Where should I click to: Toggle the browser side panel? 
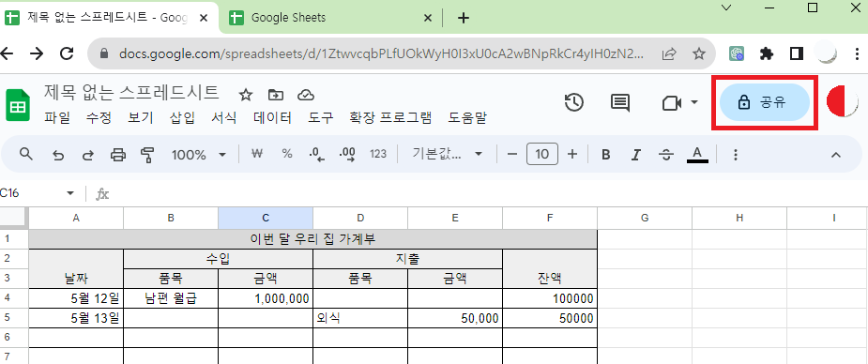pos(797,53)
